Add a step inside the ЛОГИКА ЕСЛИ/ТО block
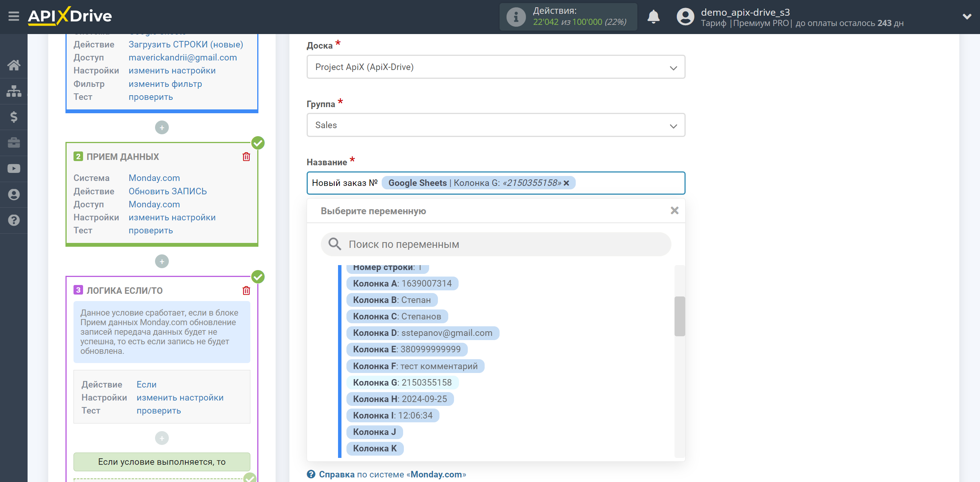Screen dimensions: 980x482 162,438
